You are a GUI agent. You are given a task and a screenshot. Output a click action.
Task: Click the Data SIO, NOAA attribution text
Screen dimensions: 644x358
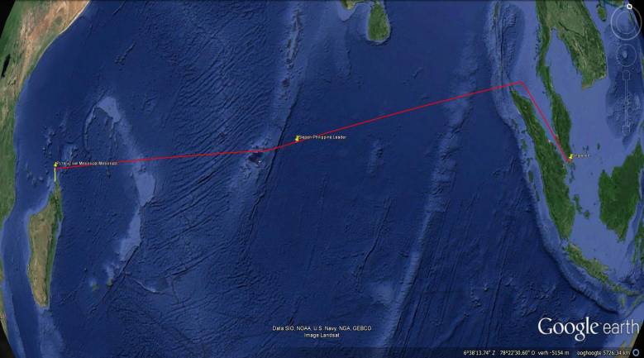pyautogui.click(x=322, y=328)
